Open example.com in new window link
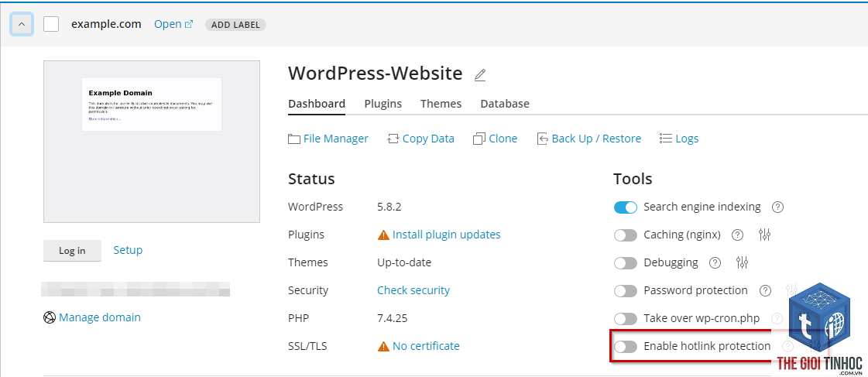The height and width of the screenshot is (377, 868). point(173,24)
